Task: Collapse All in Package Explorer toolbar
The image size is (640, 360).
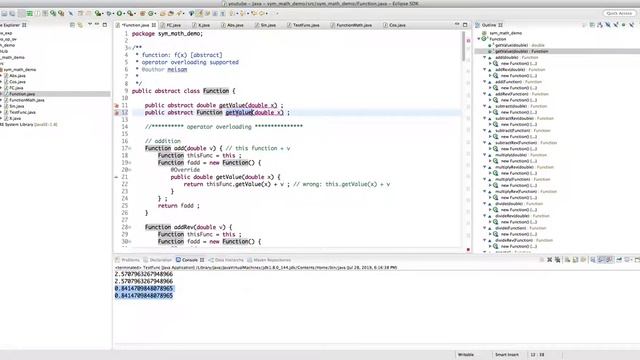Action: click(x=72, y=25)
